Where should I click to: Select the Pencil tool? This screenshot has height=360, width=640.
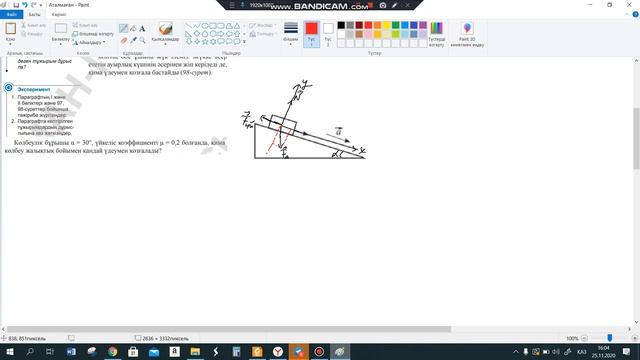(123, 28)
